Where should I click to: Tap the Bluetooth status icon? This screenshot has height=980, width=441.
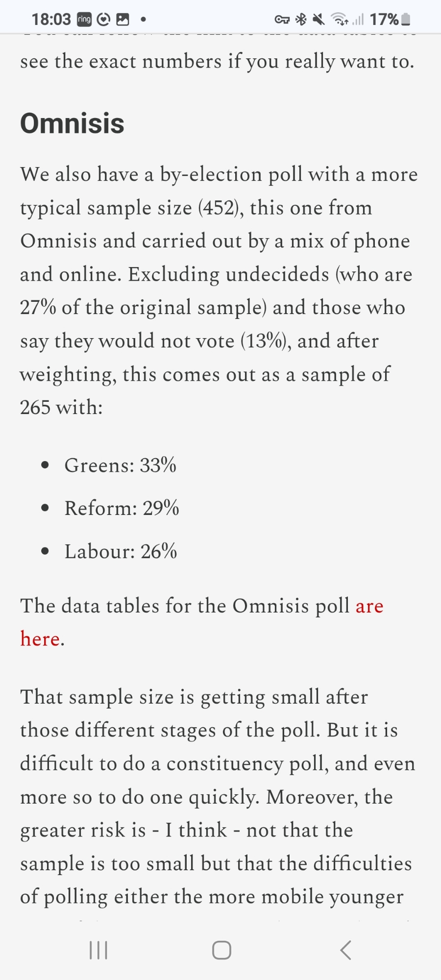coord(301,20)
